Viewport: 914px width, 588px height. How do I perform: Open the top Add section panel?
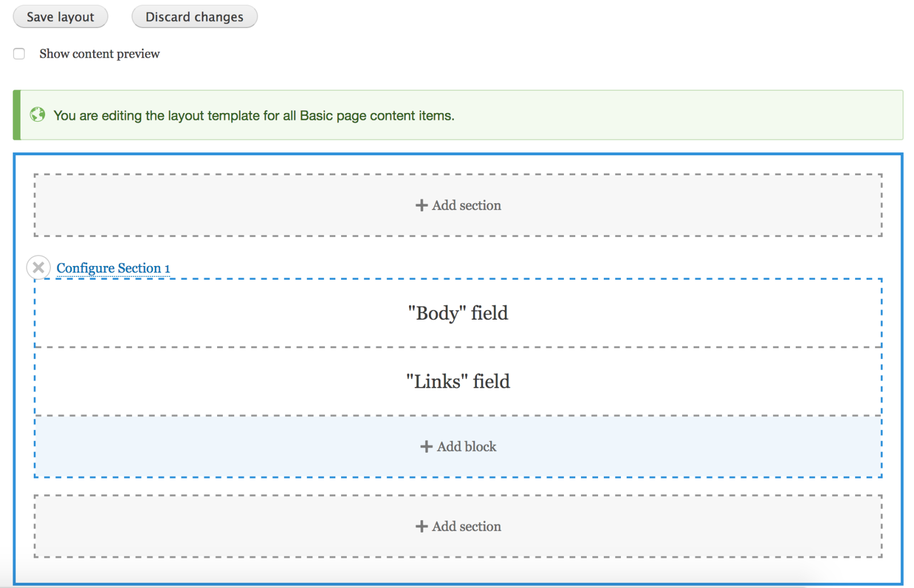coord(457,205)
